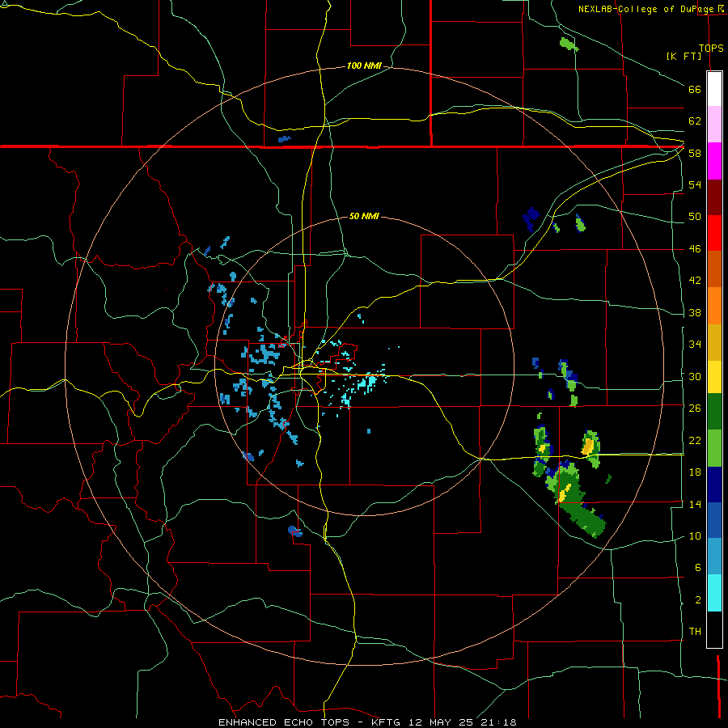
Task: Click the 'KFTG' radar site identifier
Action: point(386,722)
